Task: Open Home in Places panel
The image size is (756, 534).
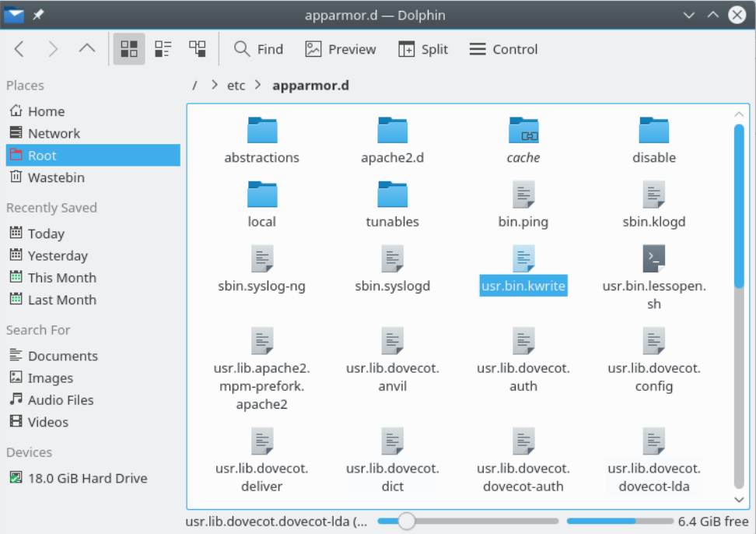Action: coord(93,111)
